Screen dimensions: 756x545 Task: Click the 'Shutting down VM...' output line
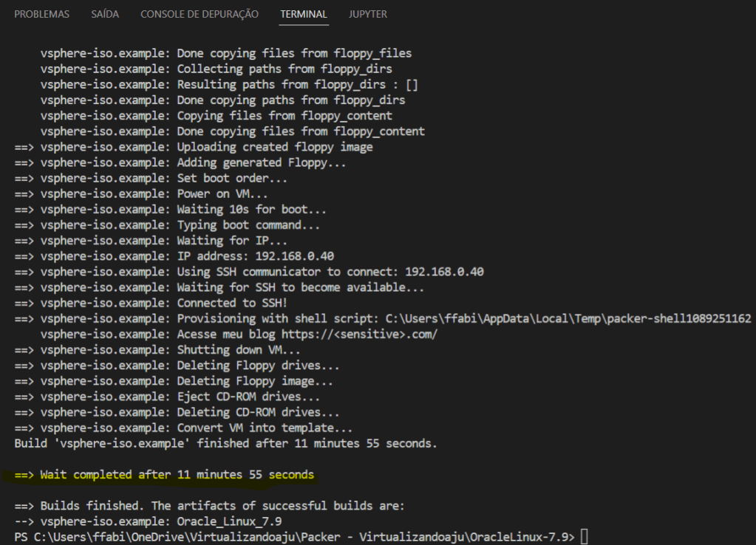239,350
